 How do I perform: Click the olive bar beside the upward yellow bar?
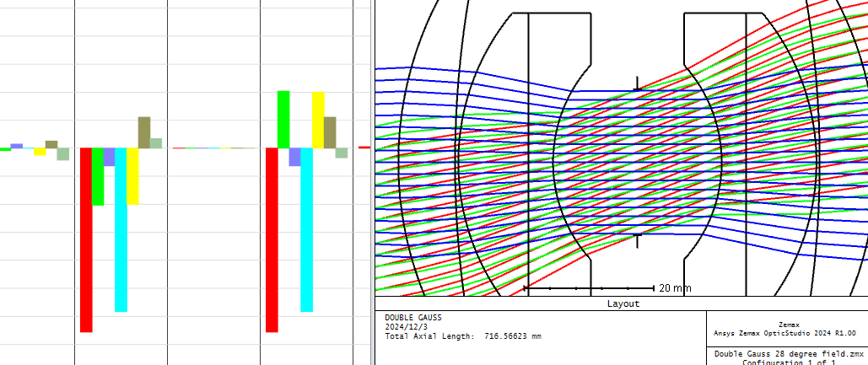pyautogui.click(x=330, y=132)
